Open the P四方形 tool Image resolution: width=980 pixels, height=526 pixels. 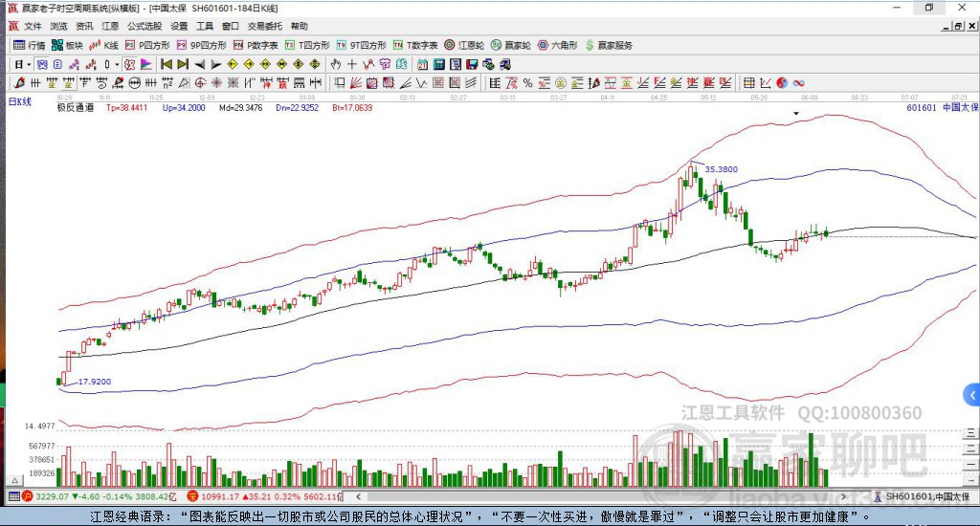[x=147, y=45]
